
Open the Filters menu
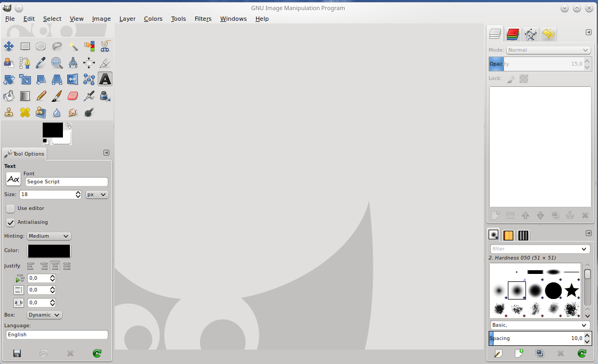tap(203, 19)
